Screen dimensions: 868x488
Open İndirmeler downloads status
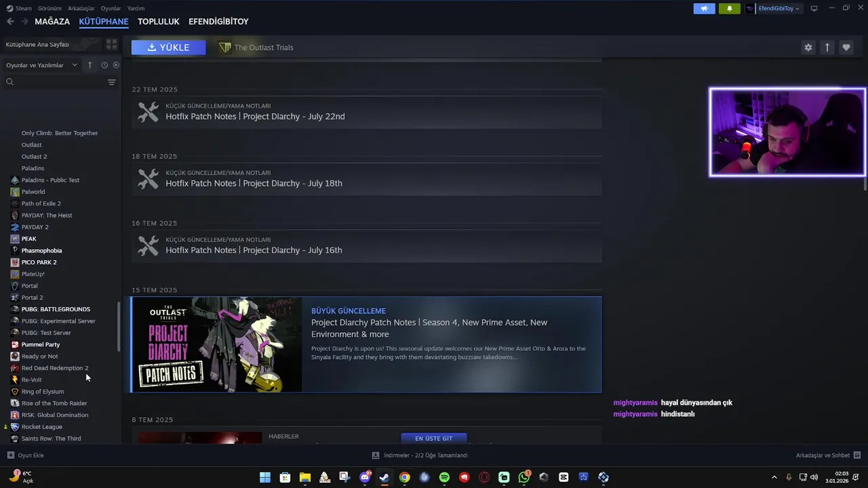tap(420, 455)
